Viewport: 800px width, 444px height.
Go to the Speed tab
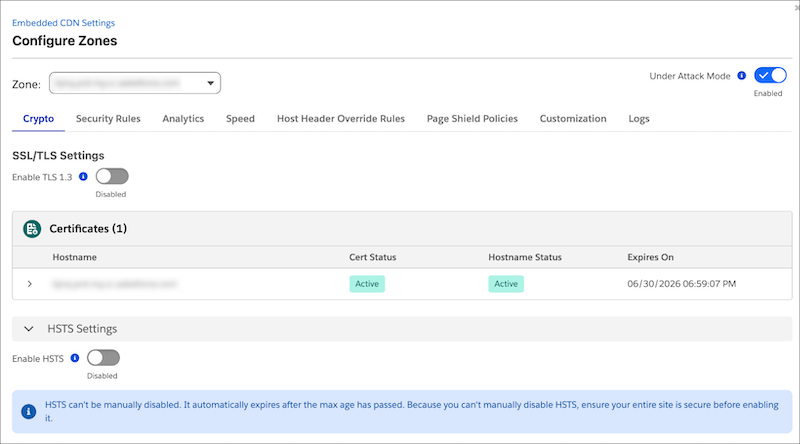pyautogui.click(x=240, y=119)
